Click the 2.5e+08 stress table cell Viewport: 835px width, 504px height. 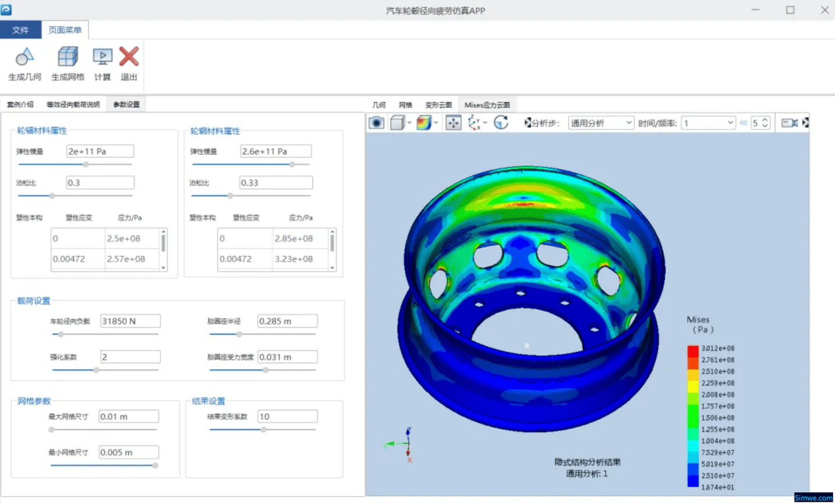(x=132, y=238)
